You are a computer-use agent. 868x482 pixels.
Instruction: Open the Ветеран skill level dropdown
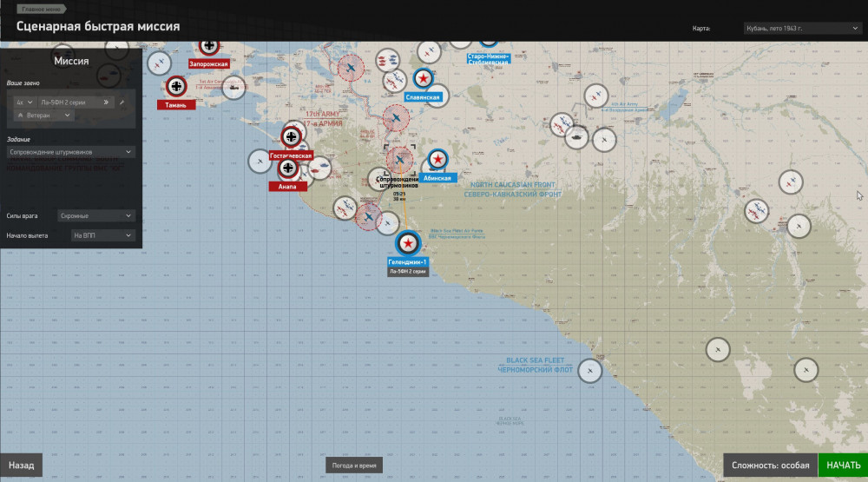click(x=43, y=116)
